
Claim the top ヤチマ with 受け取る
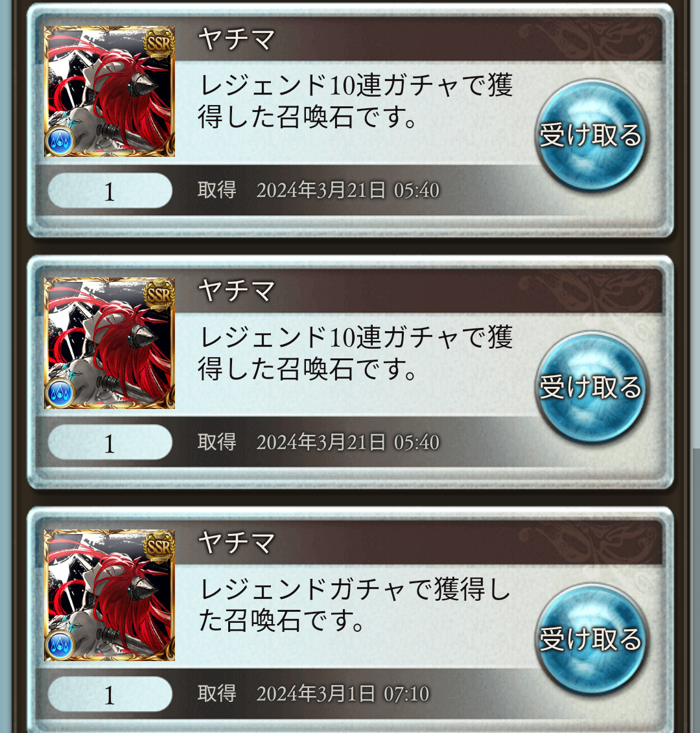[x=591, y=135]
